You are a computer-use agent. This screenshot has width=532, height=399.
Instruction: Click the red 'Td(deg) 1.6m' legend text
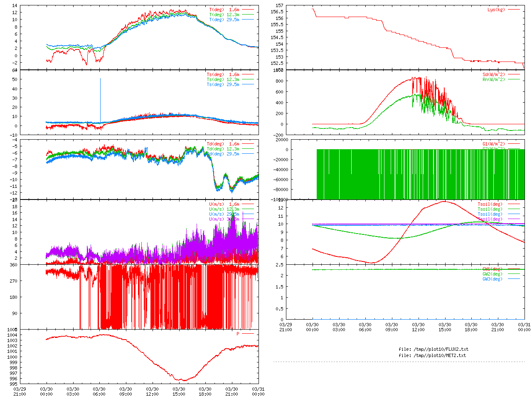223,144
